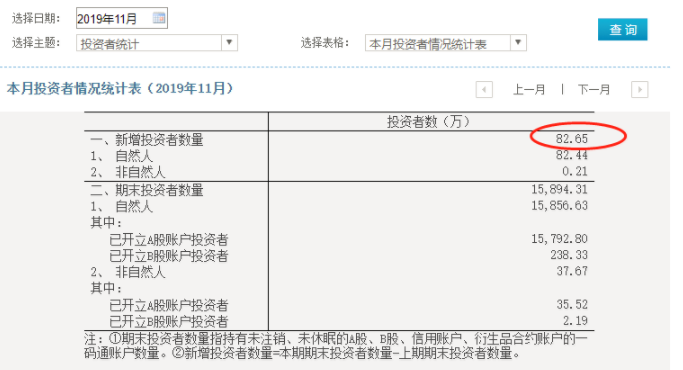This screenshot has width=683, height=370.
Task: Click the previous month arrow icon
Action: click(x=484, y=90)
